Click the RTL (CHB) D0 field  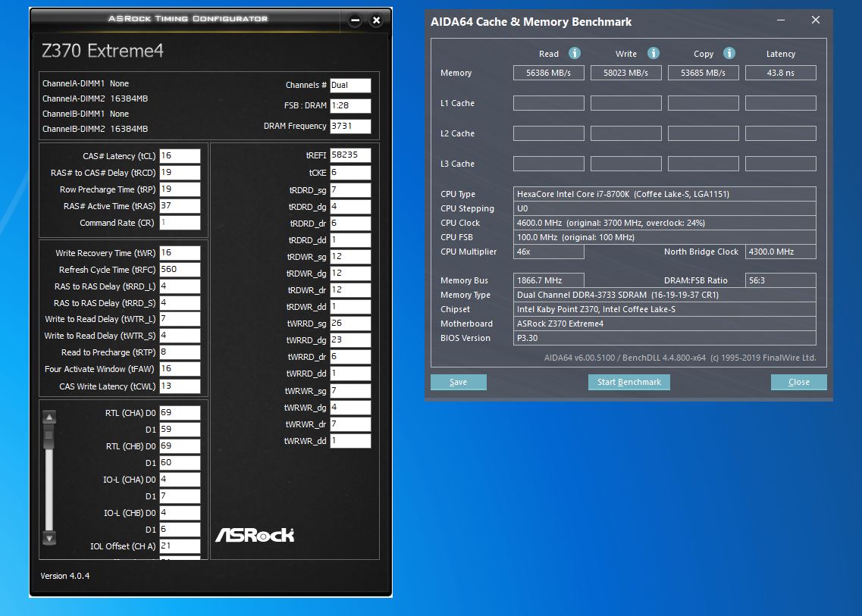pos(180,446)
